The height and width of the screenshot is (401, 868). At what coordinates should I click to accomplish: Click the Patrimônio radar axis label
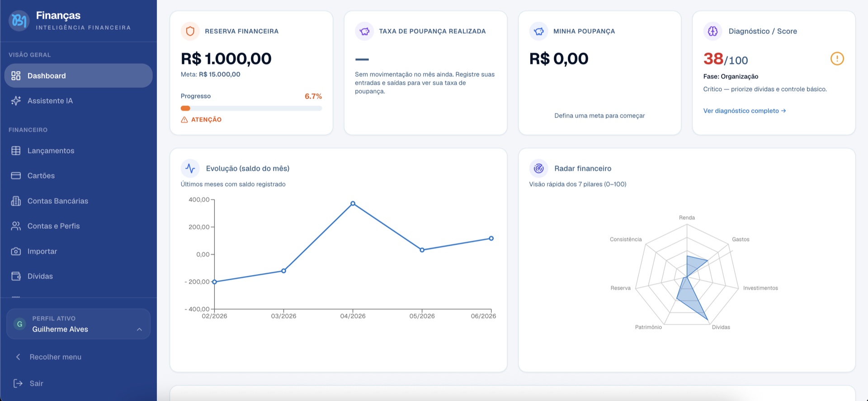[648, 327]
